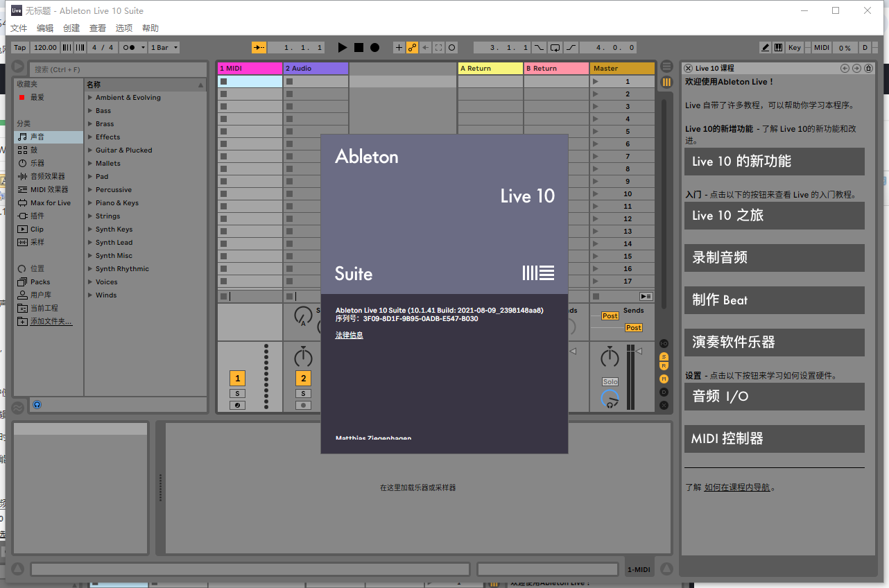Screen dimensions: 889x588
Task: Click the Back to Arrangement button
Action: click(x=646, y=296)
